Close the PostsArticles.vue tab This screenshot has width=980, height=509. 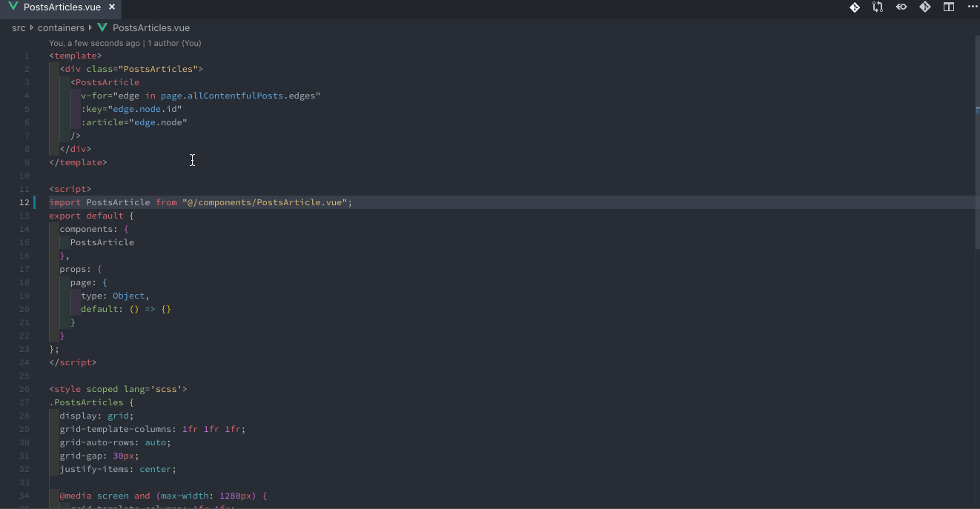(112, 7)
